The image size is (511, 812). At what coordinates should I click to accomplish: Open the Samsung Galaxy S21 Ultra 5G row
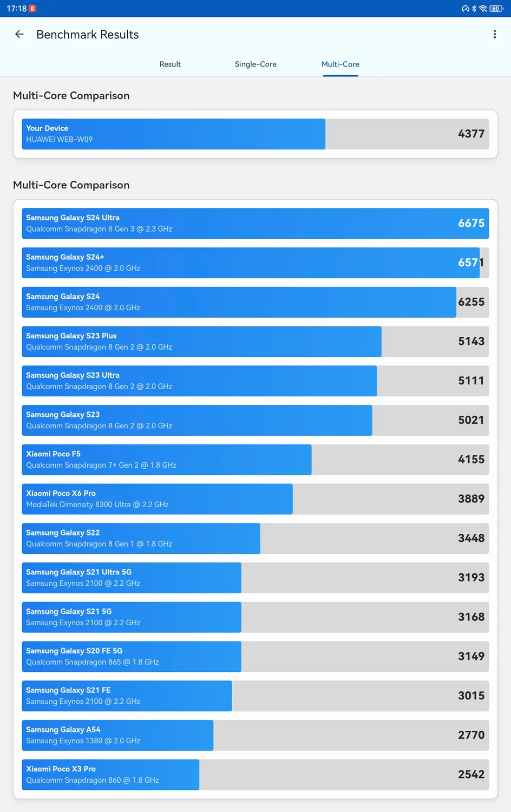255,578
